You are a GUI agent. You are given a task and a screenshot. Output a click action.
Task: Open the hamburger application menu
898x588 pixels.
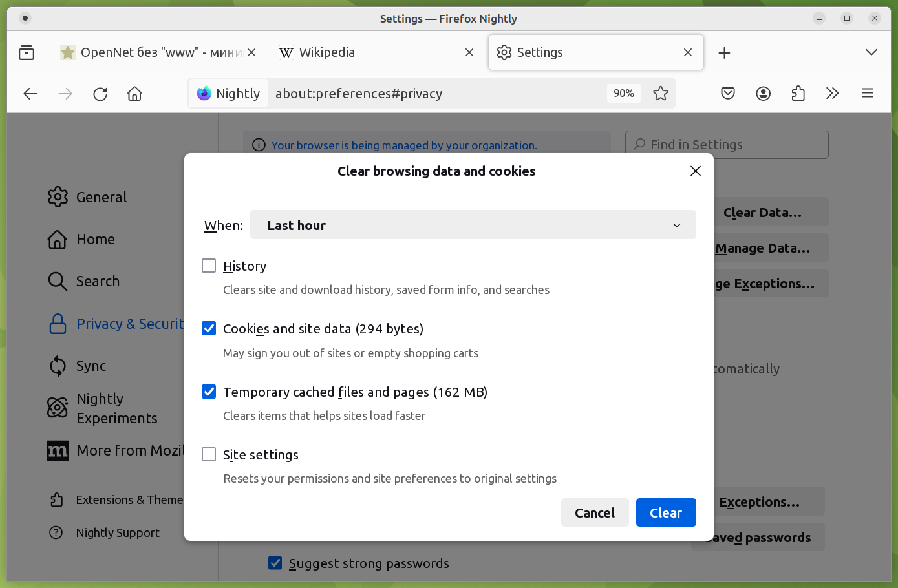868,94
